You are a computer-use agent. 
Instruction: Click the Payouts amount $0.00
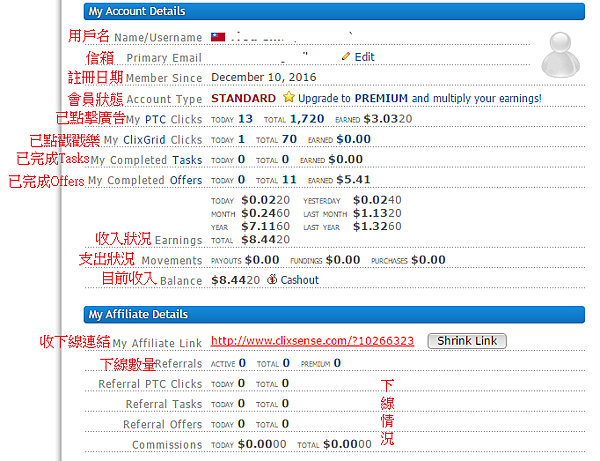pyautogui.click(x=262, y=260)
